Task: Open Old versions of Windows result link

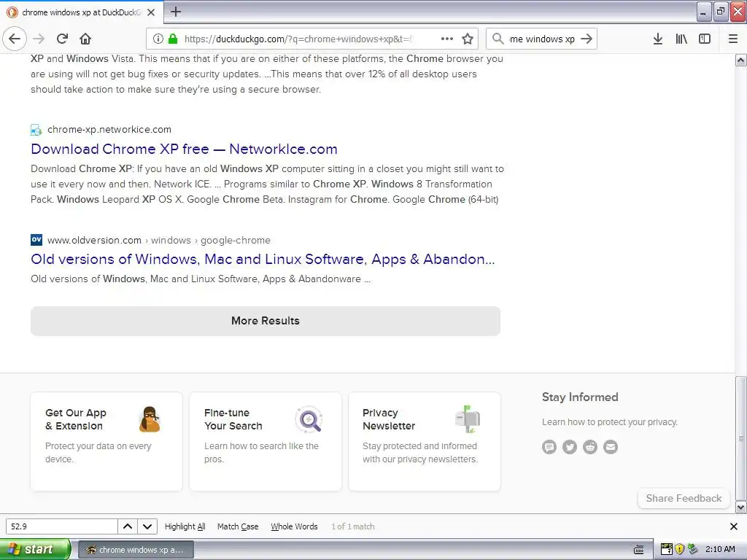Action: 263,259
